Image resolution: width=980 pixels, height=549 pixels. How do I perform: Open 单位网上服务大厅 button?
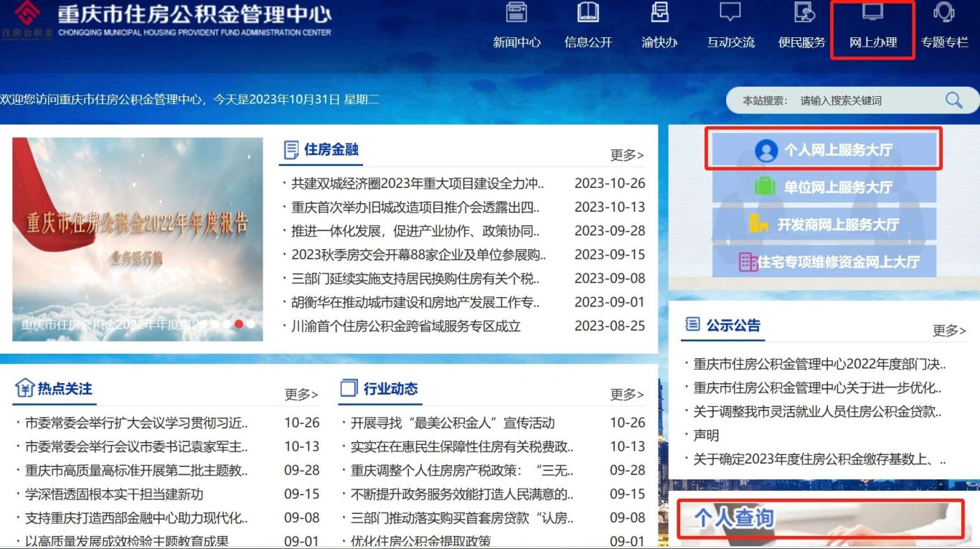click(x=824, y=187)
